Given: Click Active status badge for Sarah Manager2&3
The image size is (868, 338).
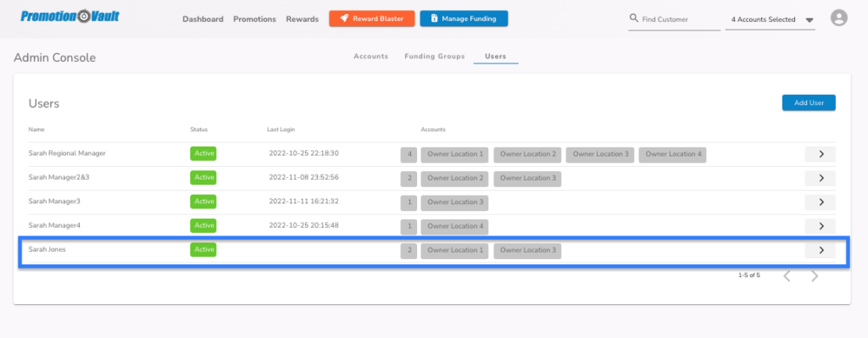Looking at the screenshot, I should [203, 178].
